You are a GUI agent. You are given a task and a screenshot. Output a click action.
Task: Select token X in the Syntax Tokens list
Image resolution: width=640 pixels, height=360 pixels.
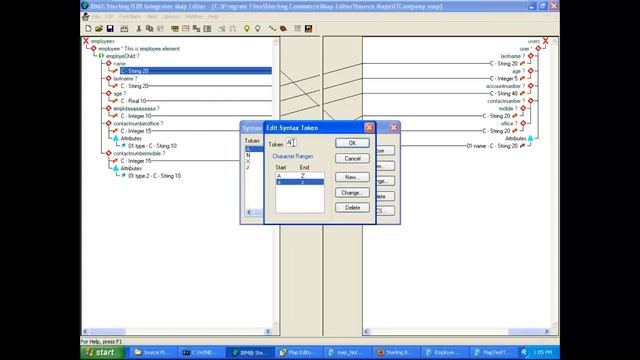[248, 161]
